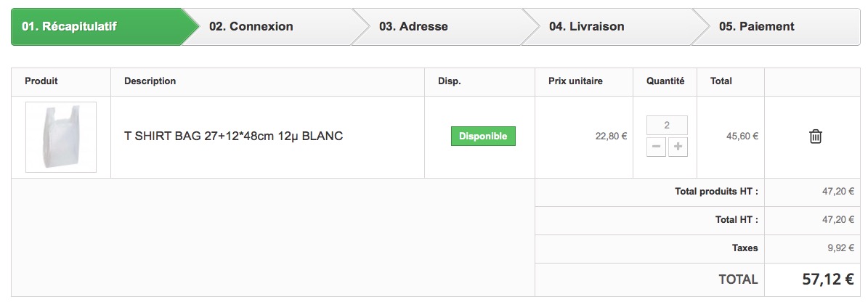Click the green Disponible availability badge

coord(483,136)
